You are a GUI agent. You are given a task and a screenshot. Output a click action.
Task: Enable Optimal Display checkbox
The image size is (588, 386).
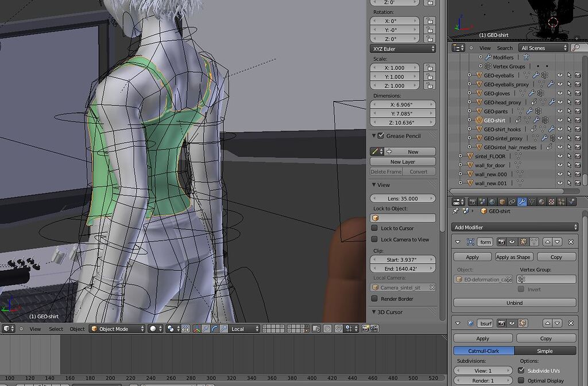[x=521, y=380]
